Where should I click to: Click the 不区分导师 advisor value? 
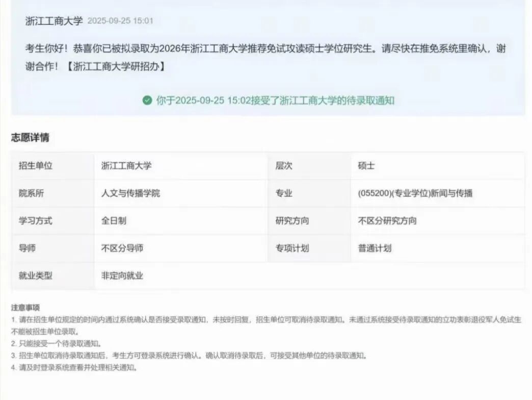point(122,248)
